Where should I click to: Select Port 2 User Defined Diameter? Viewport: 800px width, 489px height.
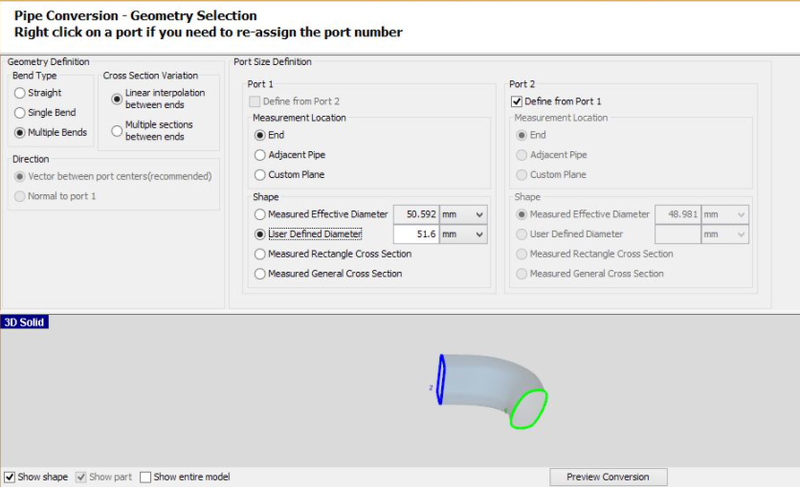pos(521,234)
